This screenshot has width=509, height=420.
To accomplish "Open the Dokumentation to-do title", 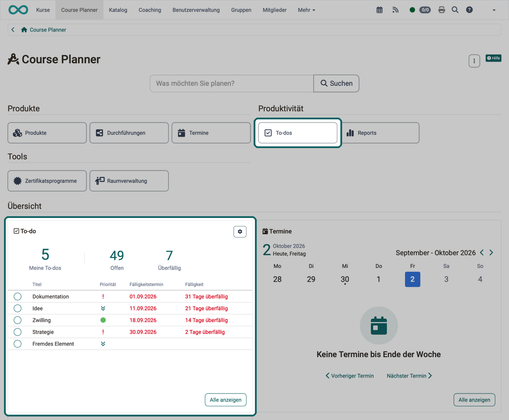I will coord(50,297).
